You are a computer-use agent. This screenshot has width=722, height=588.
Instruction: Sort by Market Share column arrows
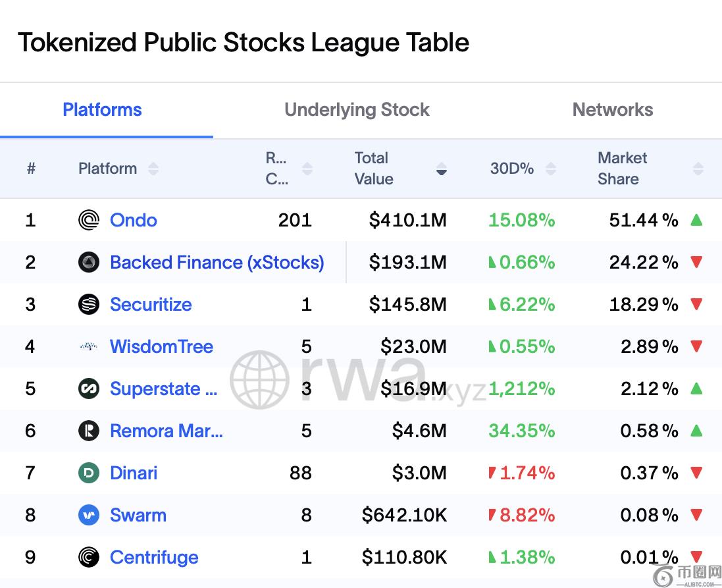point(698,169)
